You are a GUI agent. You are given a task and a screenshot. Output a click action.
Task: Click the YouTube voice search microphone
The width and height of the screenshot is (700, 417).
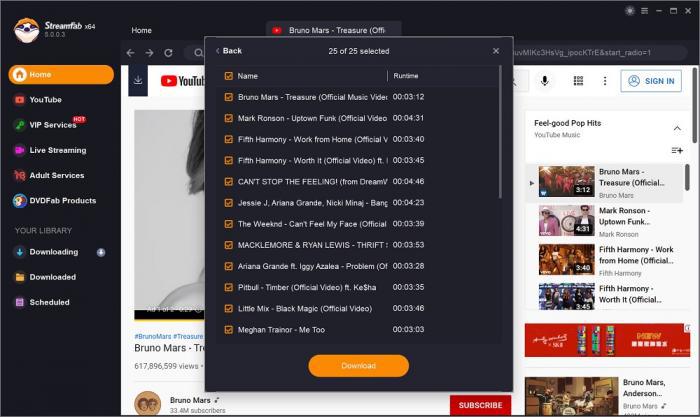tap(545, 81)
